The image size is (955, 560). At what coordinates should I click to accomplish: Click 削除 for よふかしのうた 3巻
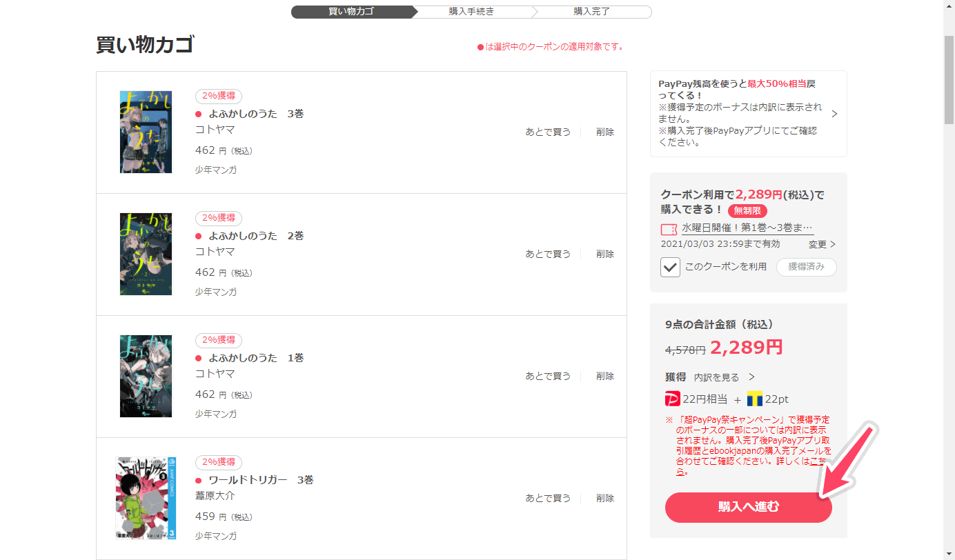605,132
